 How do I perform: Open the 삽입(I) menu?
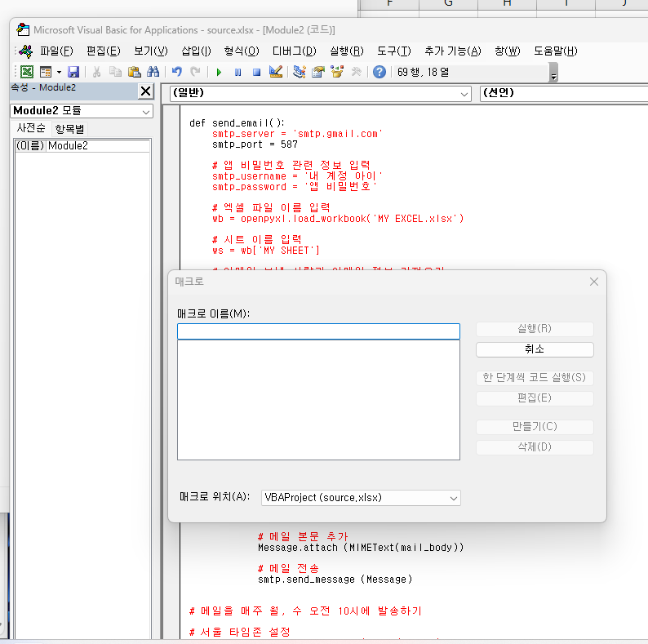197,51
